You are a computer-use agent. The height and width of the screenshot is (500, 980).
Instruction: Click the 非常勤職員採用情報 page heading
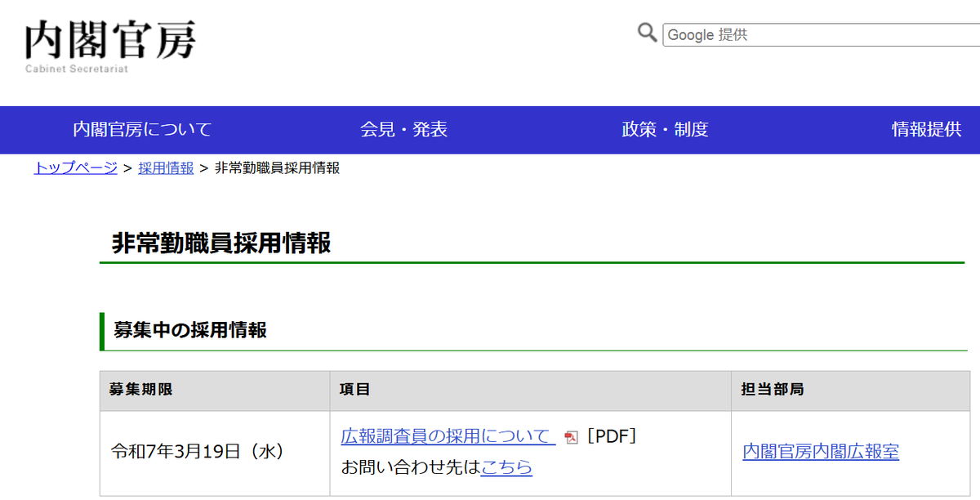click(221, 243)
